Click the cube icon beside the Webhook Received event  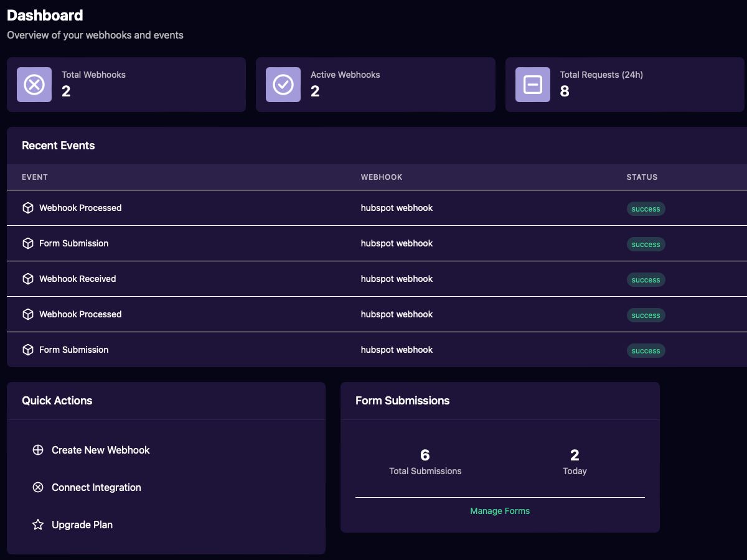click(x=28, y=279)
